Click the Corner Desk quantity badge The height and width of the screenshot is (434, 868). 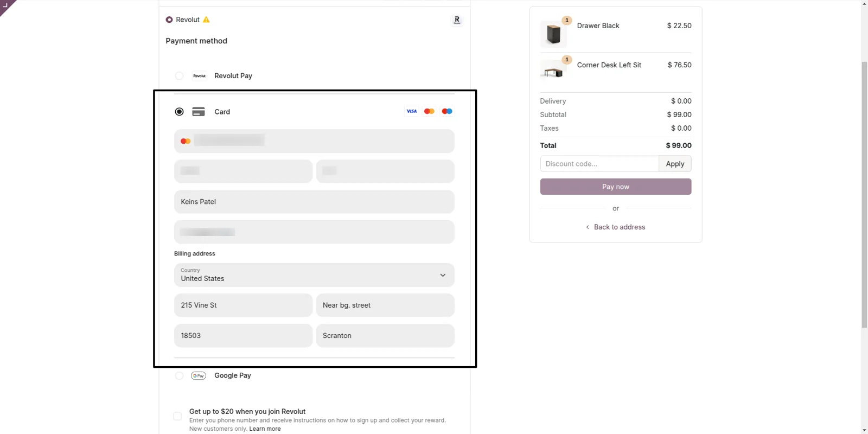click(567, 60)
